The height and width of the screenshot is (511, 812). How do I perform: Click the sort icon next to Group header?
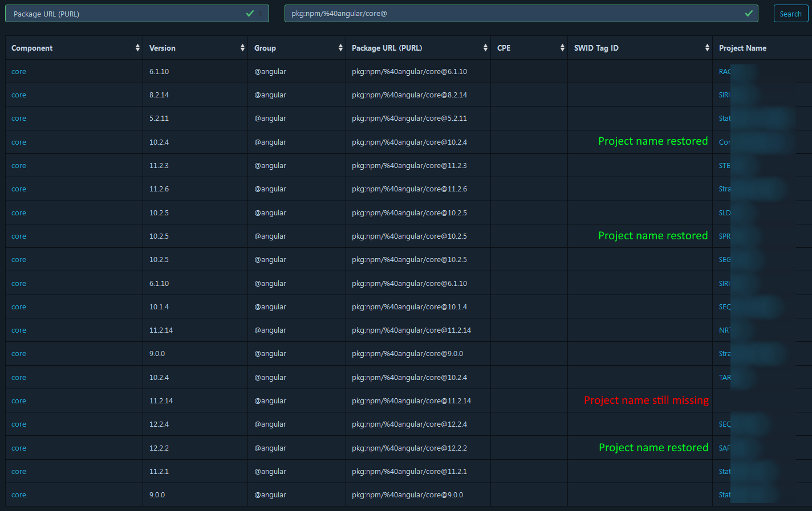(x=340, y=48)
